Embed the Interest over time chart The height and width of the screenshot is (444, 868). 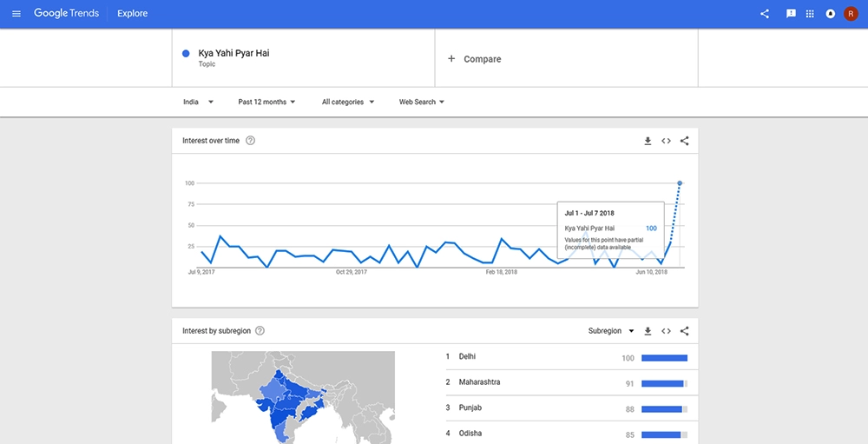tap(666, 141)
